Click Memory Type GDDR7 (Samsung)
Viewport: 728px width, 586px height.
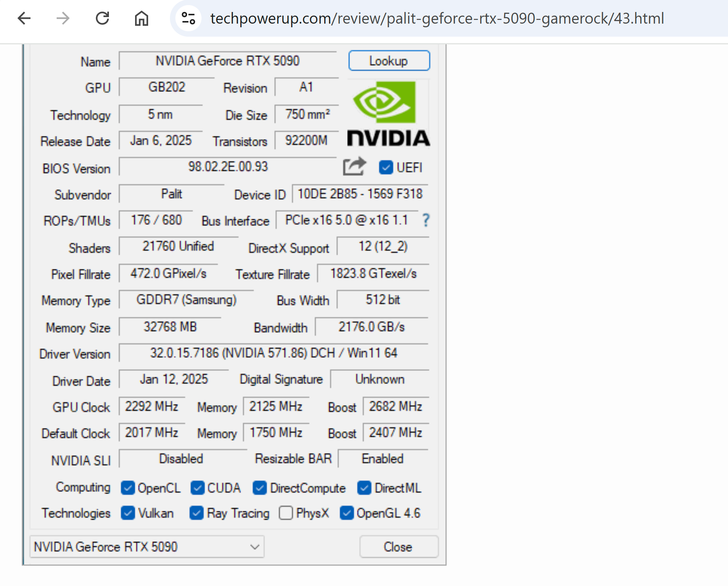tap(186, 300)
